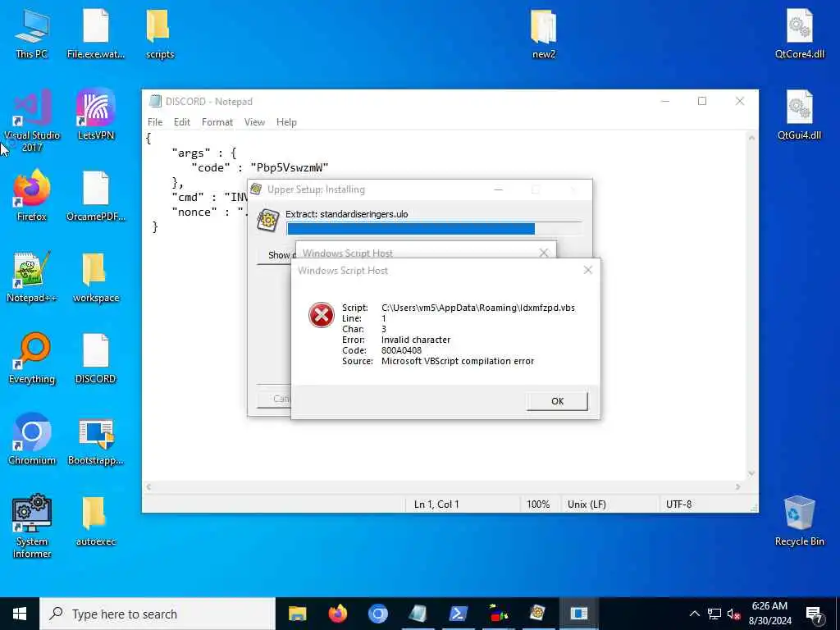Click error code 800A0408 text
The width and height of the screenshot is (840, 630).
pyautogui.click(x=401, y=350)
